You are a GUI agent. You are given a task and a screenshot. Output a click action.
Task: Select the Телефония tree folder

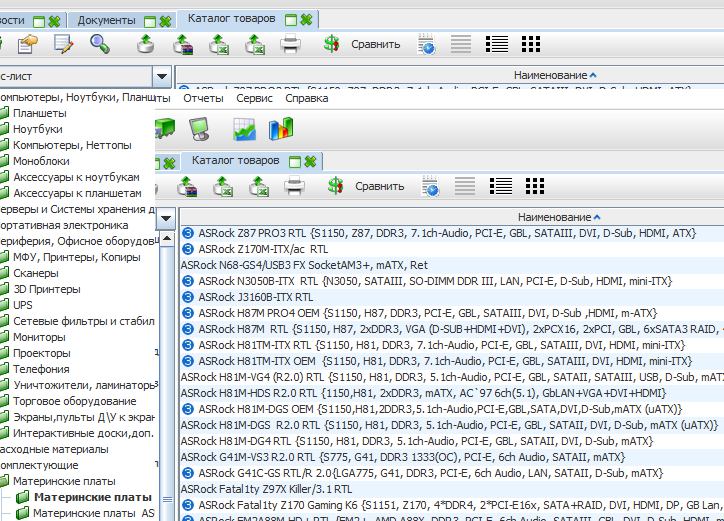(41, 369)
